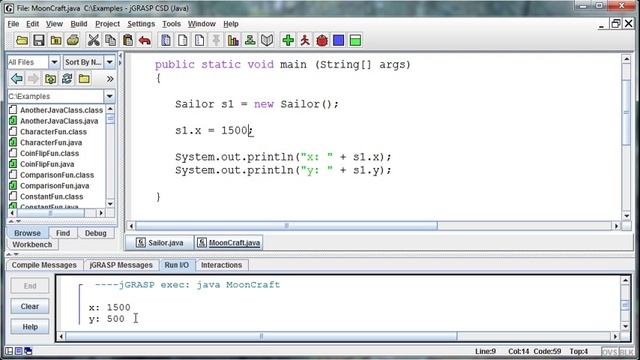Clear the Run I/O output
Image resolution: width=640 pixels, height=360 pixels.
point(30,306)
